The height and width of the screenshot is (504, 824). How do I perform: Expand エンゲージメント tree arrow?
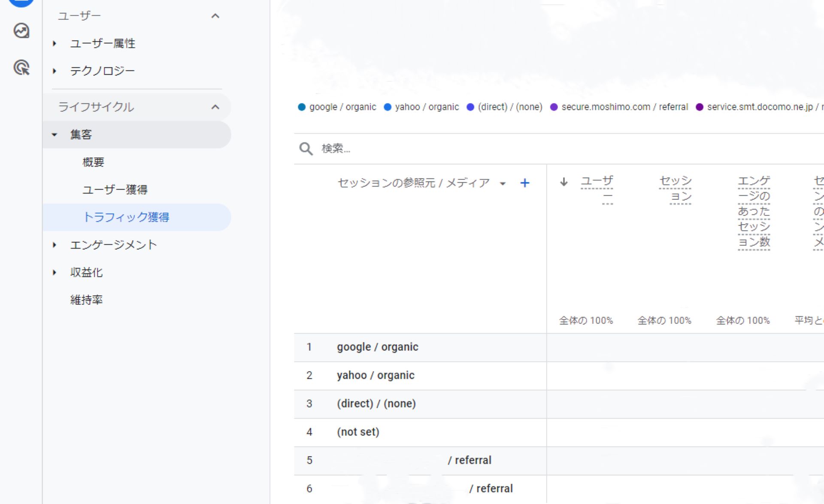coord(54,245)
